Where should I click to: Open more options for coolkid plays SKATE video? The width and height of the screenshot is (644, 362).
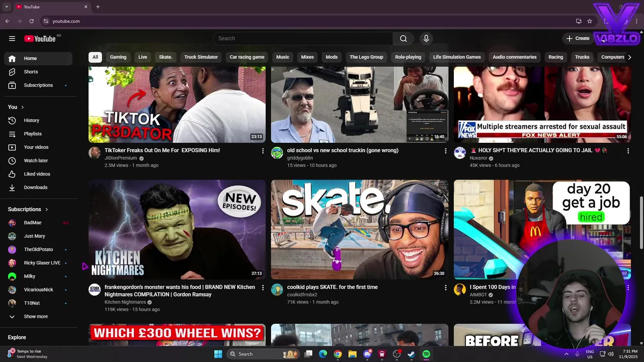pyautogui.click(x=445, y=288)
